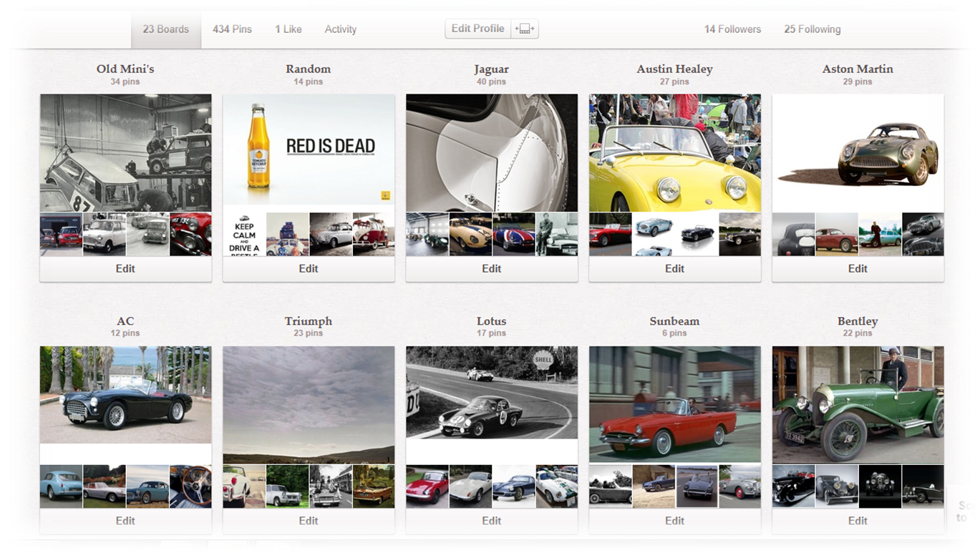The image size is (980, 553).
Task: Open the 25 Following list
Action: click(x=812, y=29)
